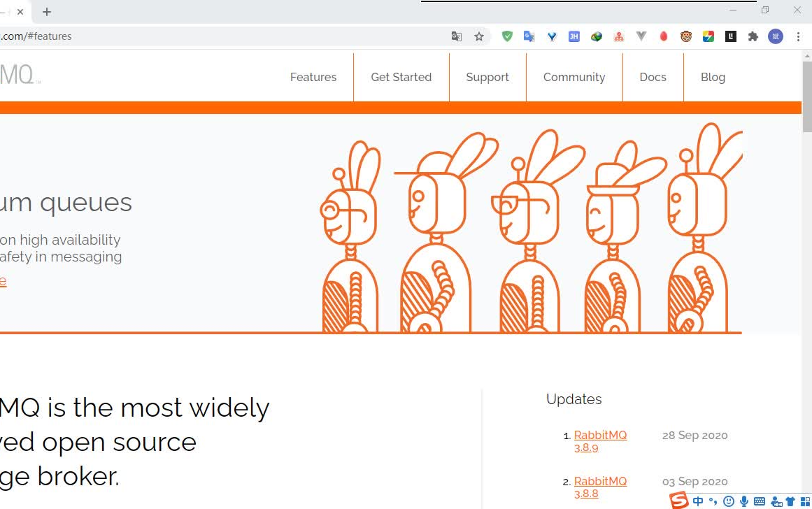Viewport: 812px width, 509px height.
Task: Click the '28 Sep 2020' date text
Action: 695,436
